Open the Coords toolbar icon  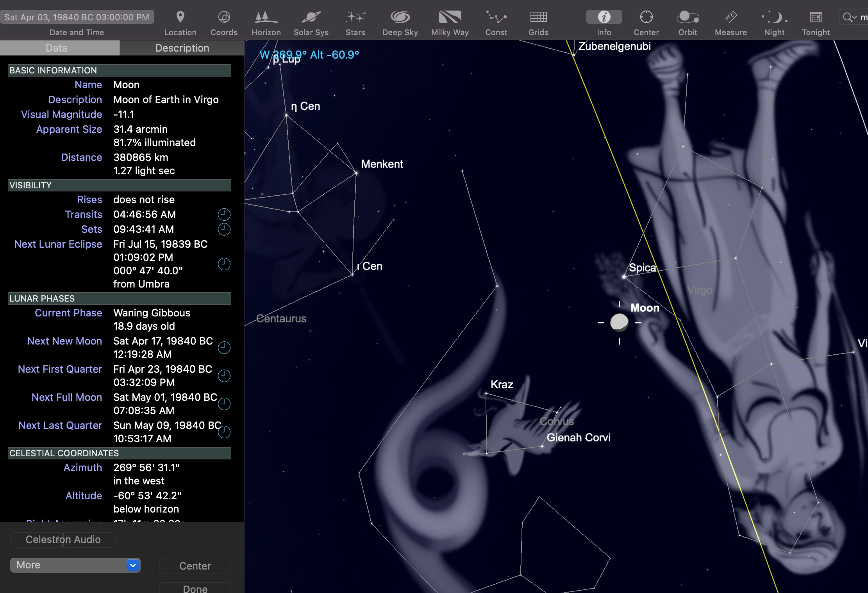[224, 17]
